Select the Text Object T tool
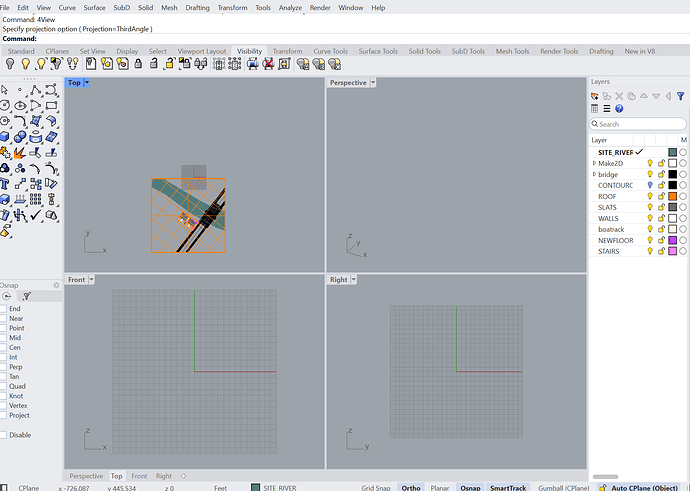The width and height of the screenshot is (690, 491). [5, 184]
